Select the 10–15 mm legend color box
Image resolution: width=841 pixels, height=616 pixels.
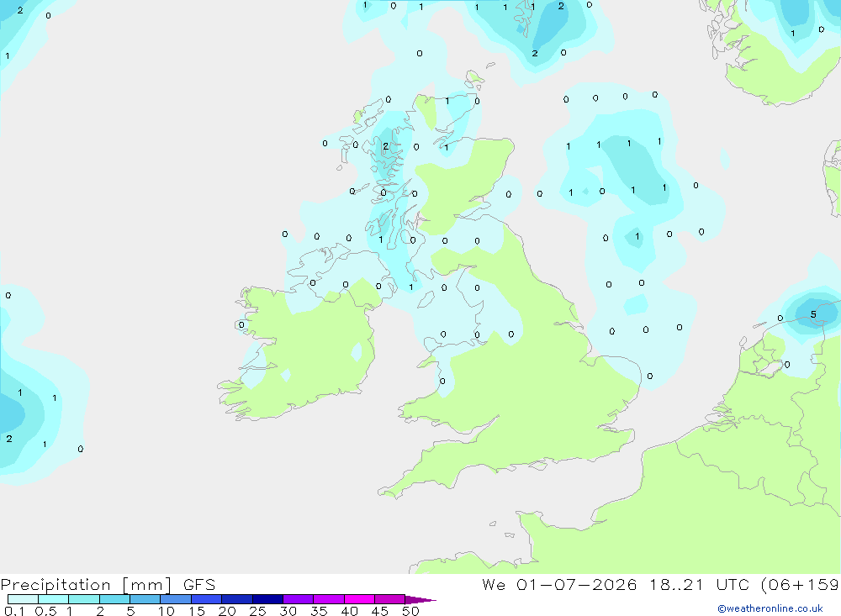[x=176, y=599]
